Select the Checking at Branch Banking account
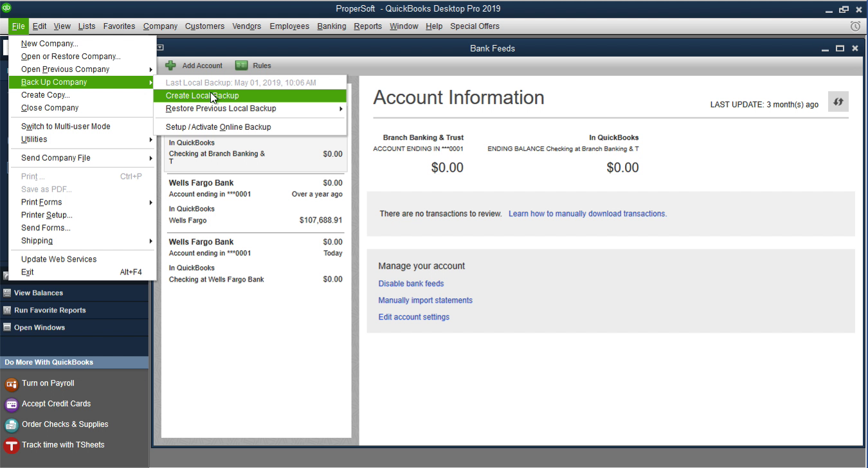The height and width of the screenshot is (468, 868). point(255,154)
